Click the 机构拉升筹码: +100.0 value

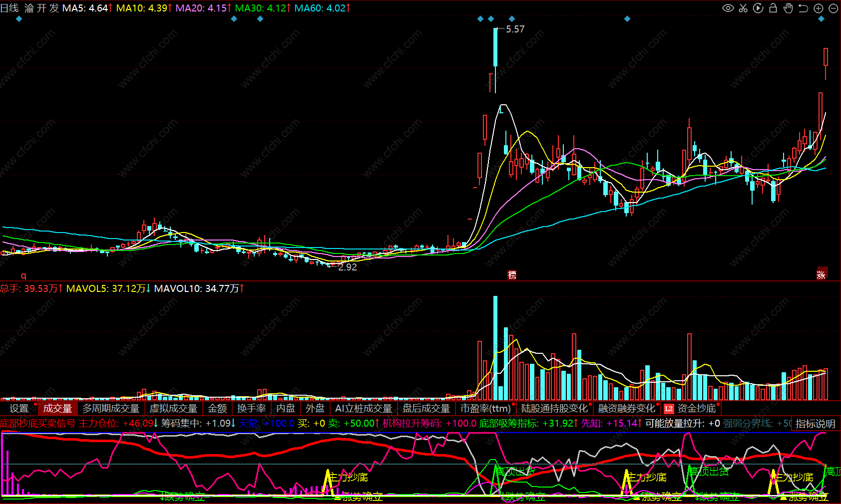click(429, 424)
